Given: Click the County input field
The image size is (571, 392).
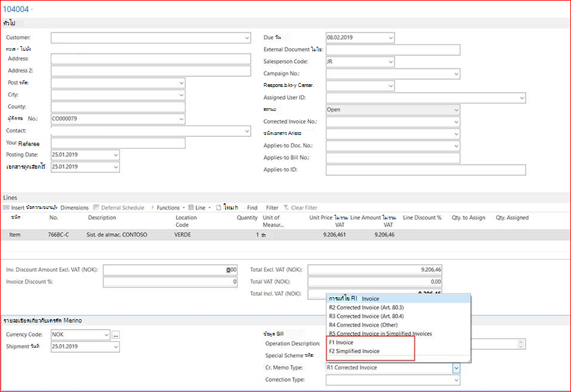Looking at the screenshot, I should coord(118,107).
